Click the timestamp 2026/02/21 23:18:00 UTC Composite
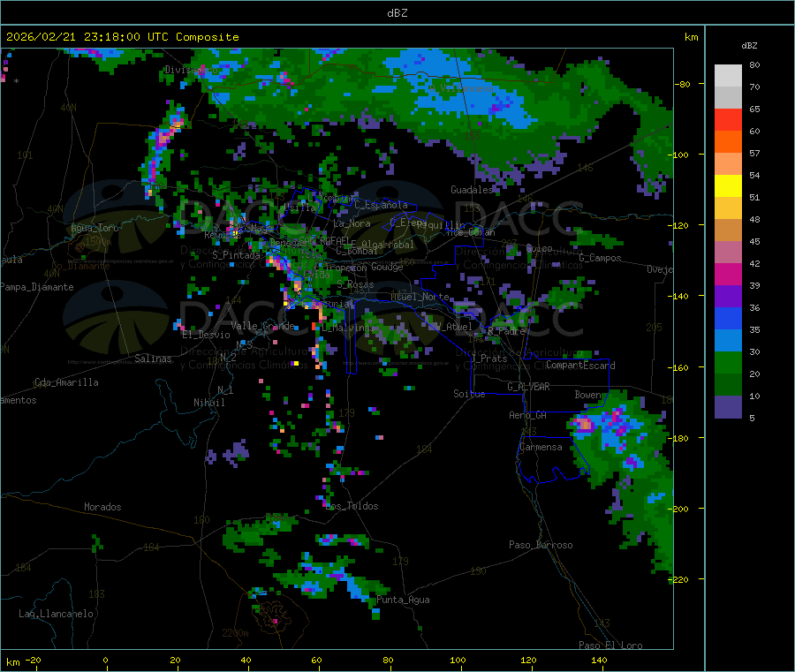This screenshot has width=795, height=672. tap(122, 37)
